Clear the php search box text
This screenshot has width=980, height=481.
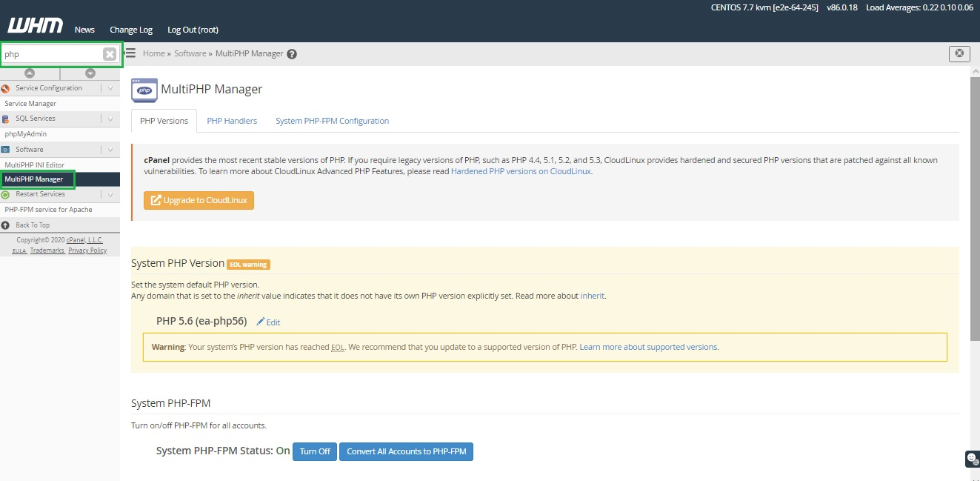click(110, 54)
